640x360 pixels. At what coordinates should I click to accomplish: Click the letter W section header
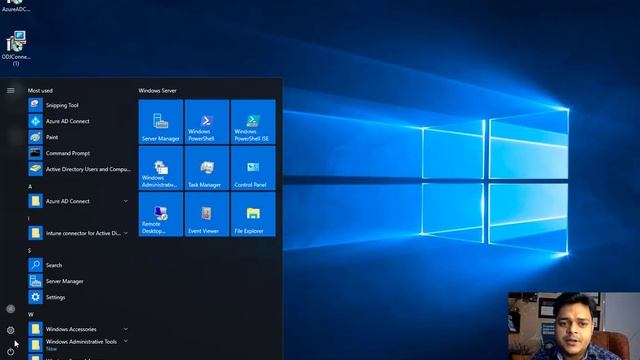[31, 314]
